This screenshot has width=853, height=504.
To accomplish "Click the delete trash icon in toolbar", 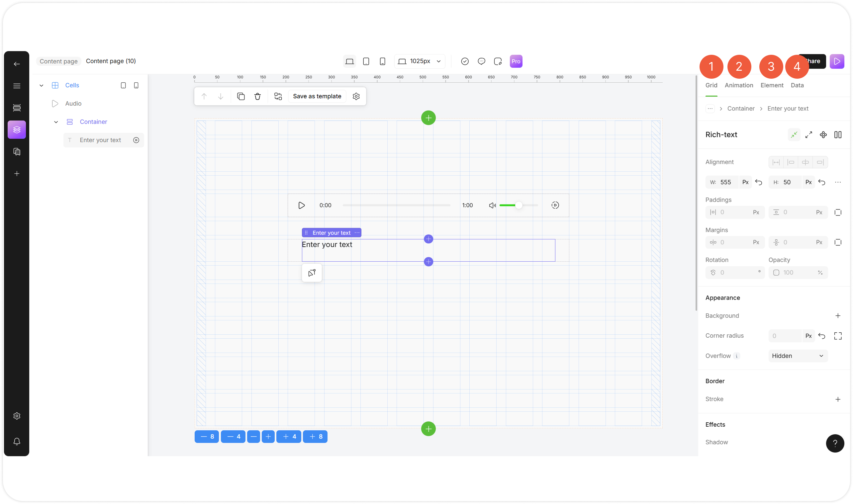I will click(257, 97).
